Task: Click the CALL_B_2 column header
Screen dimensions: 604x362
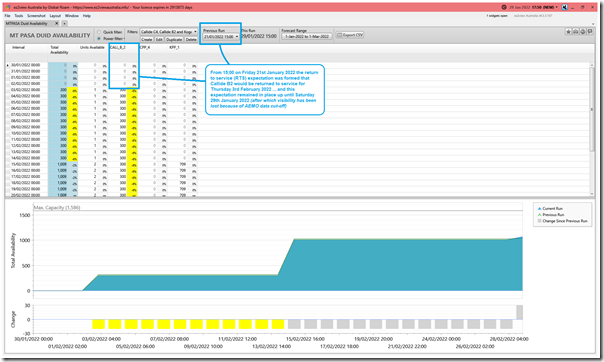Action: [117, 47]
